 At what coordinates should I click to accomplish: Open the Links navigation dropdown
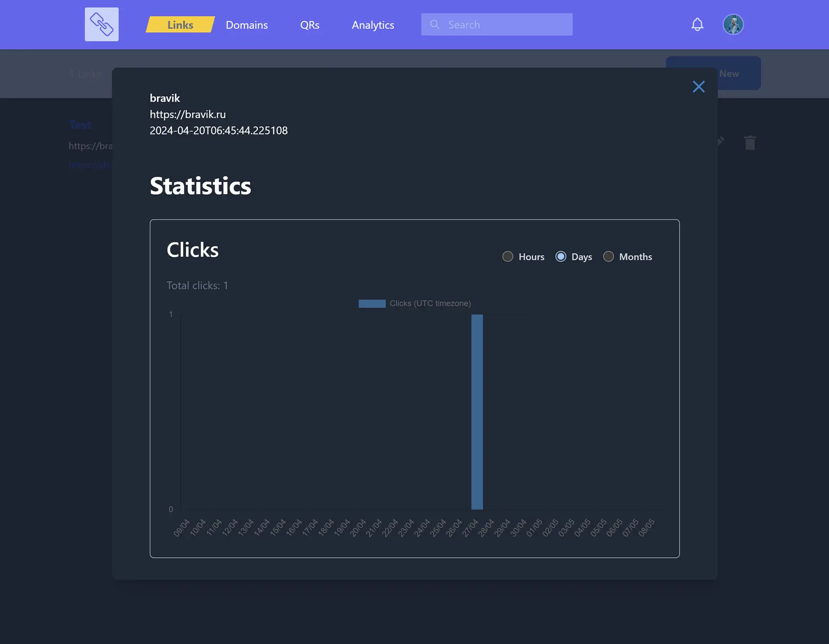click(x=180, y=24)
